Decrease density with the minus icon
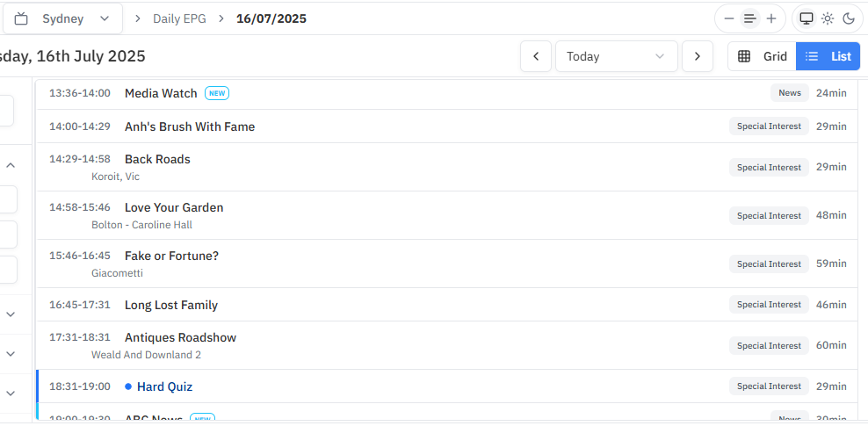The image size is (868, 426). 729,18
